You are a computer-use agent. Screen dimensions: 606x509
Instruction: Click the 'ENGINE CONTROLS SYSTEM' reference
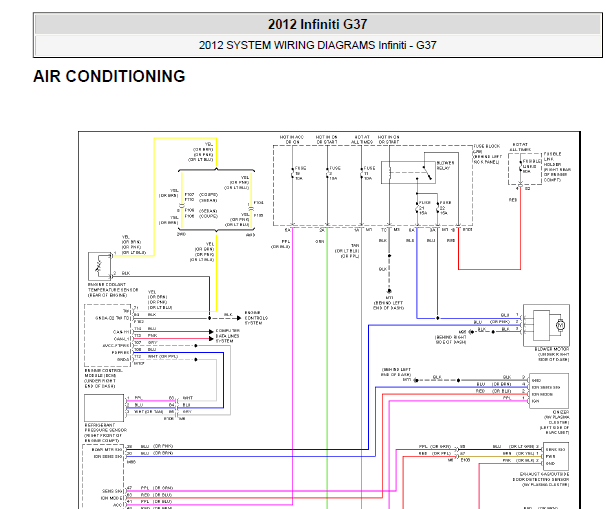point(256,318)
